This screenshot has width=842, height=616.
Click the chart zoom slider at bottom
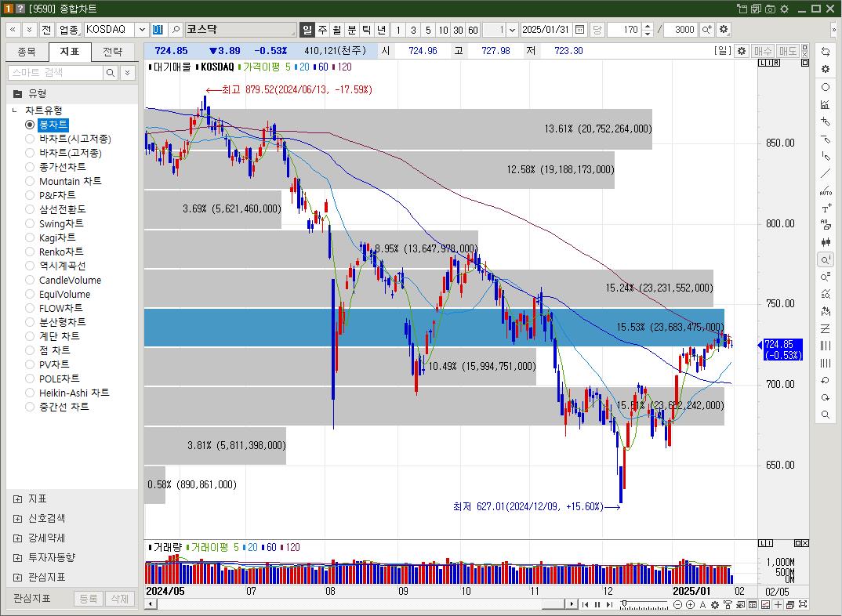tap(644, 605)
